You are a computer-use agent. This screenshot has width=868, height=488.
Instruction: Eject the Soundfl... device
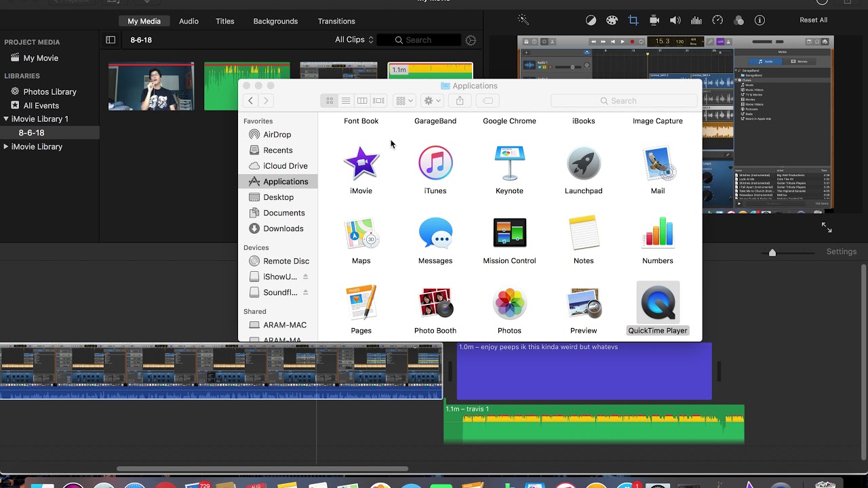305,292
